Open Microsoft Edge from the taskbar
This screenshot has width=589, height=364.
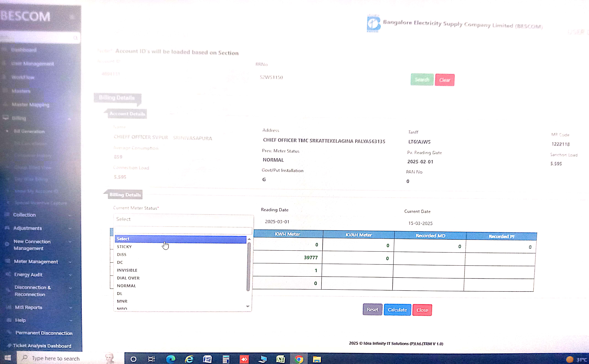pyautogui.click(x=171, y=359)
